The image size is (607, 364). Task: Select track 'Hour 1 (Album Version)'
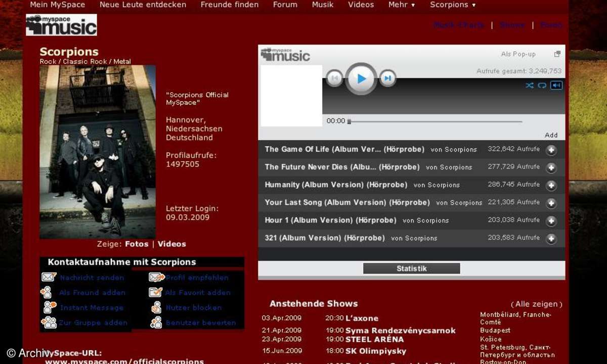(330, 220)
